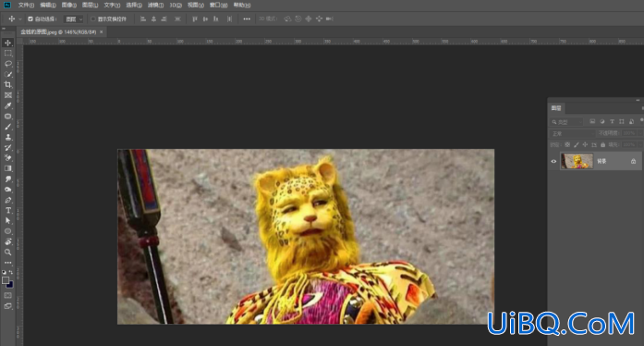Select the Pen tool
Screen dimensions: 644x346
7,200
